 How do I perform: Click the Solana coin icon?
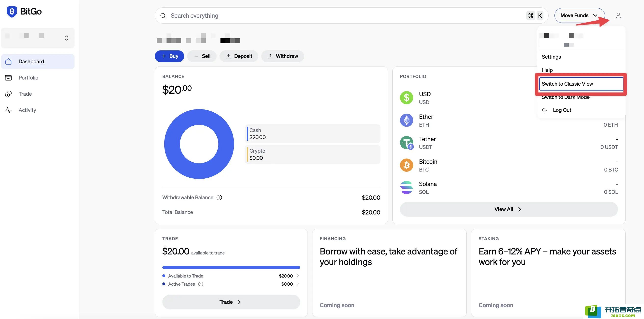coord(407,188)
